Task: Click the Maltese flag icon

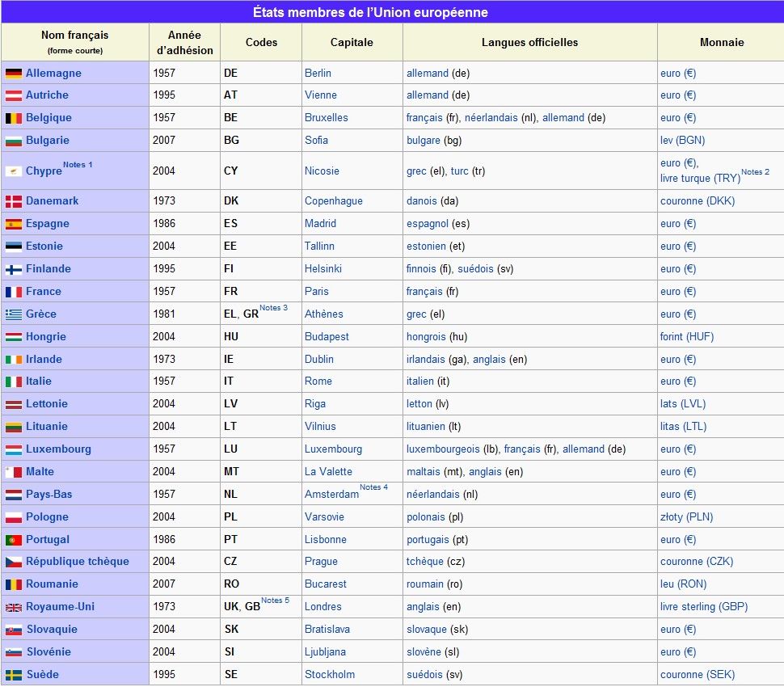Action: coord(14,472)
